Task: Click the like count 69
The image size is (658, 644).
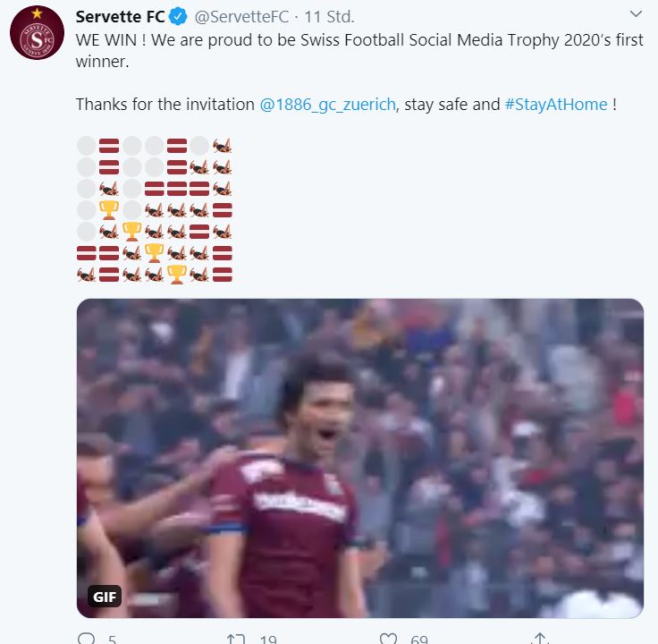Action: [x=418, y=639]
